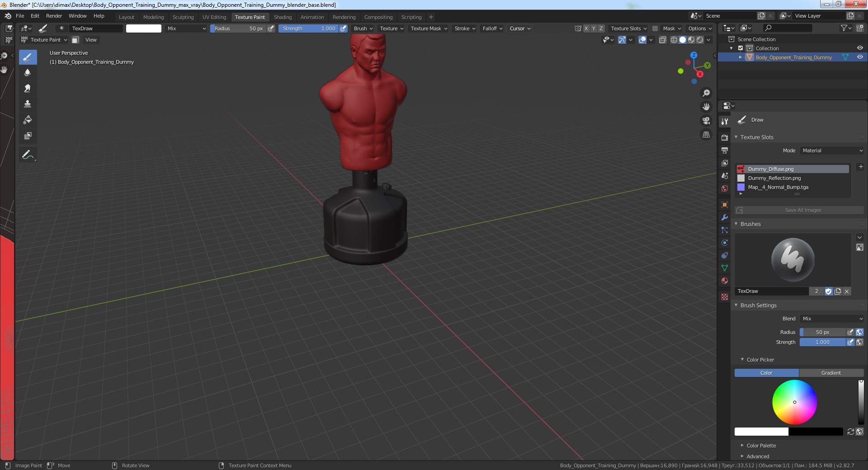
Task: Click the white brush color swatch in header
Action: pos(143,28)
